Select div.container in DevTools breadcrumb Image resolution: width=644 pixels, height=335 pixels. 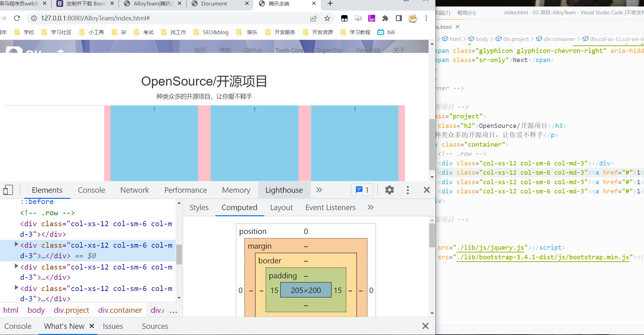120,310
